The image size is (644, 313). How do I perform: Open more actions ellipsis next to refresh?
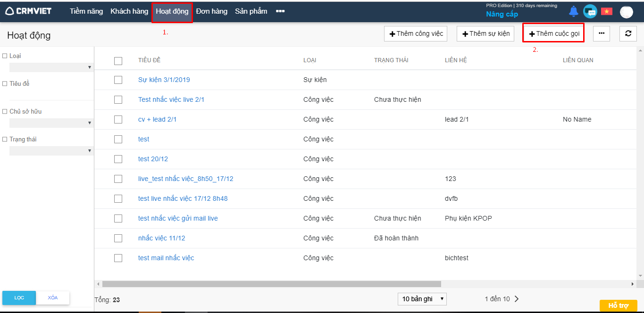(601, 33)
